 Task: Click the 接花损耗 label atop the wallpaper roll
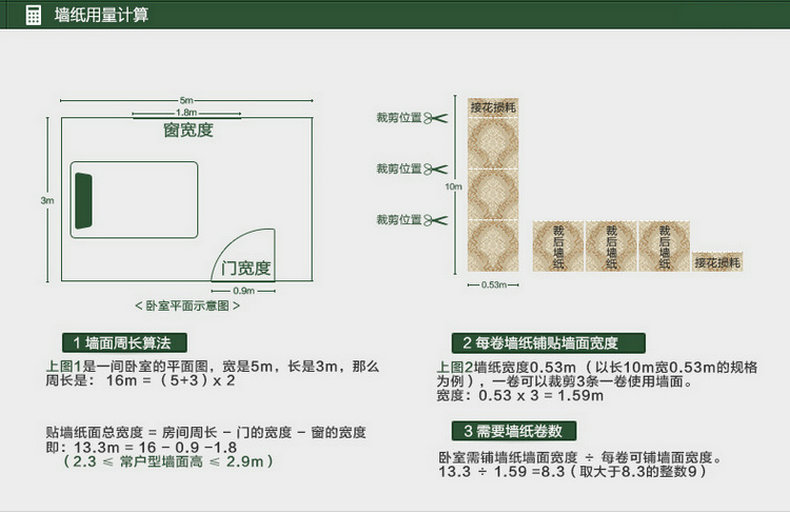493,107
